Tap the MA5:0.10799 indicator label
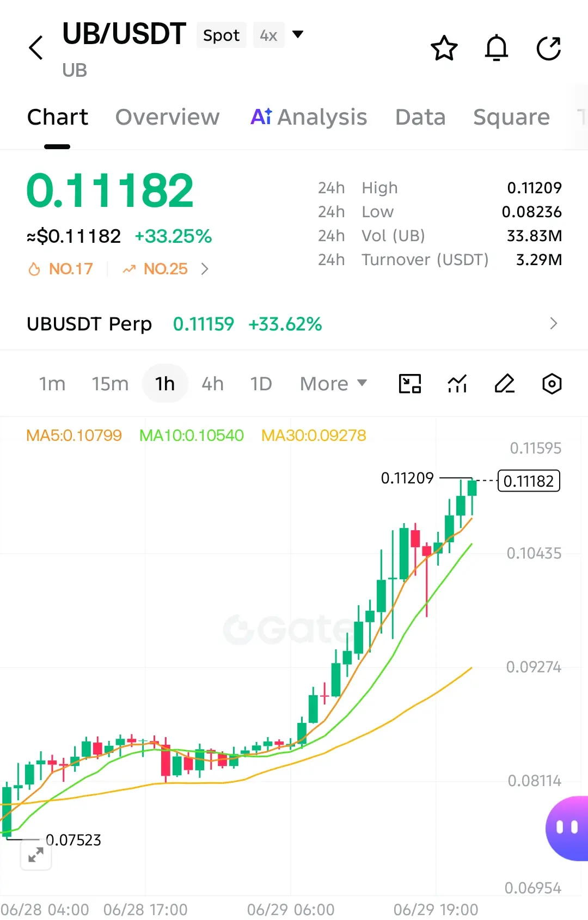Screen dimensions: 588x920 [x=74, y=436]
